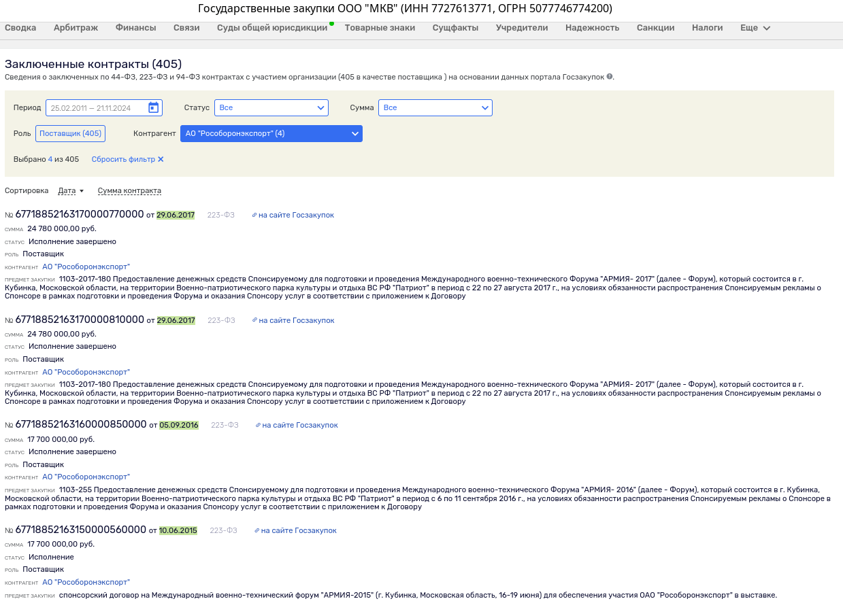Open the 'Налоги' tab

(708, 28)
